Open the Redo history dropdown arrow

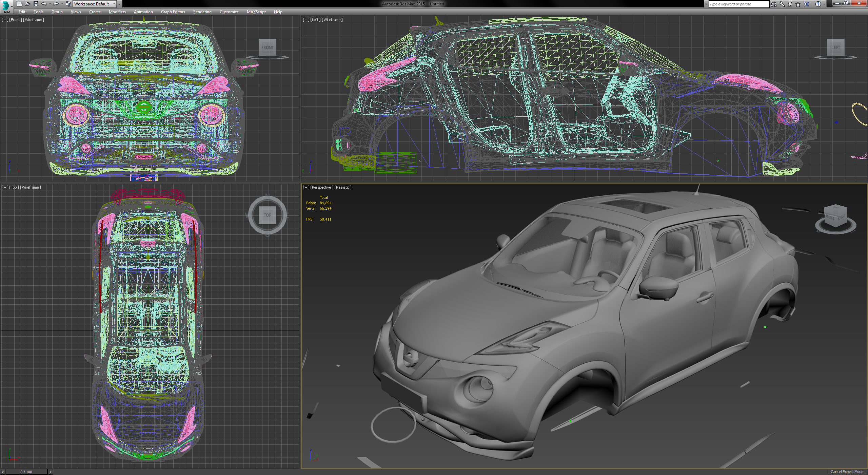coord(62,4)
